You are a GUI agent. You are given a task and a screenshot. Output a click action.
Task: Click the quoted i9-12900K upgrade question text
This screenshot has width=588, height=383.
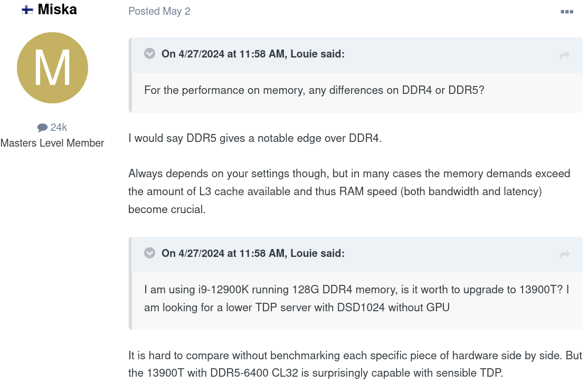(x=357, y=298)
